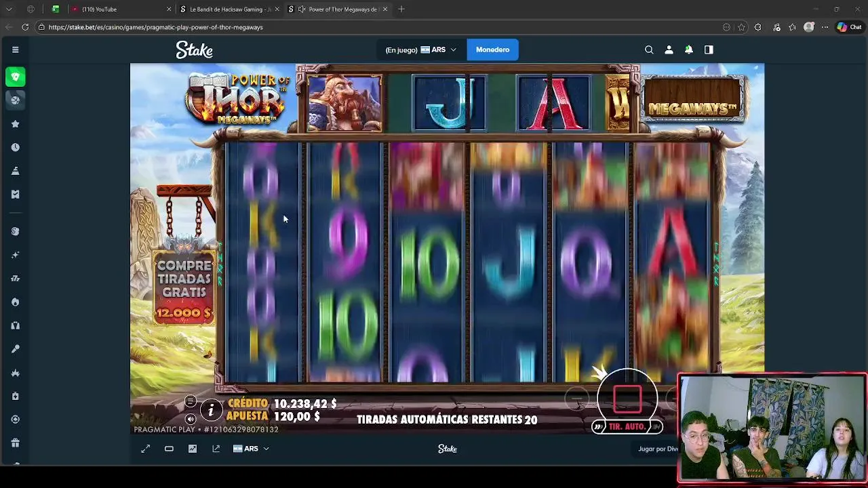Click the TIR. AUTO. autoplay button

(x=627, y=426)
